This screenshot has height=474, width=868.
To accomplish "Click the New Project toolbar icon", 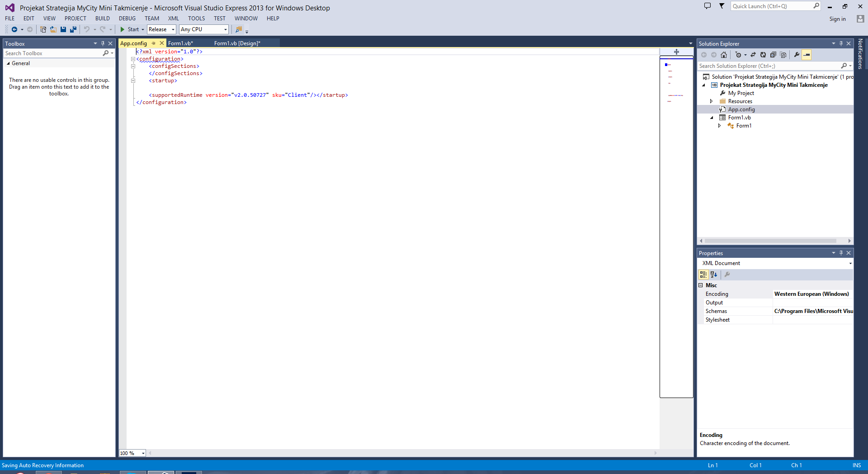I will pyautogui.click(x=43, y=29).
